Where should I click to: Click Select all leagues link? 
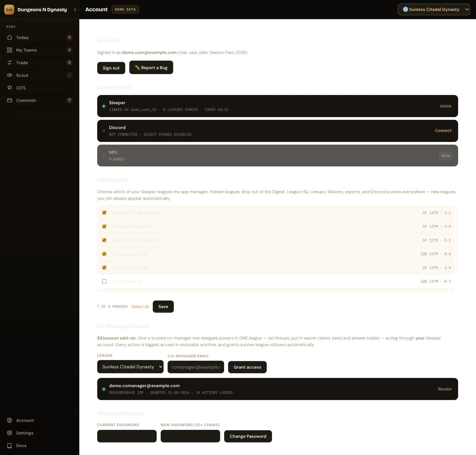pos(140,307)
